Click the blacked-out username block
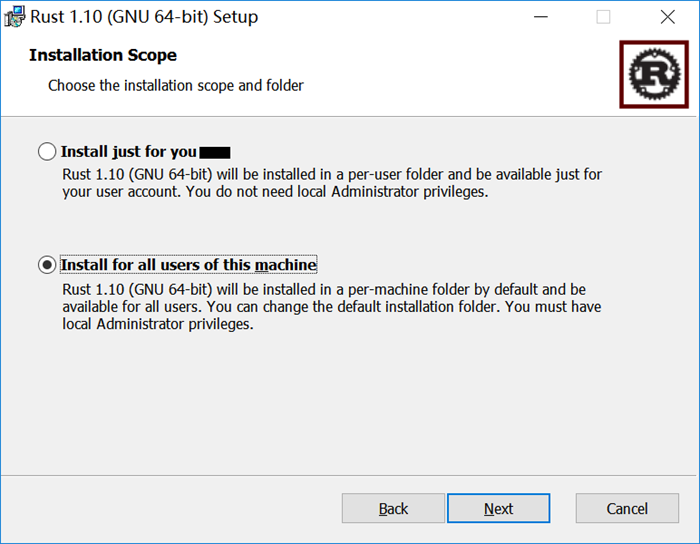 point(215,153)
